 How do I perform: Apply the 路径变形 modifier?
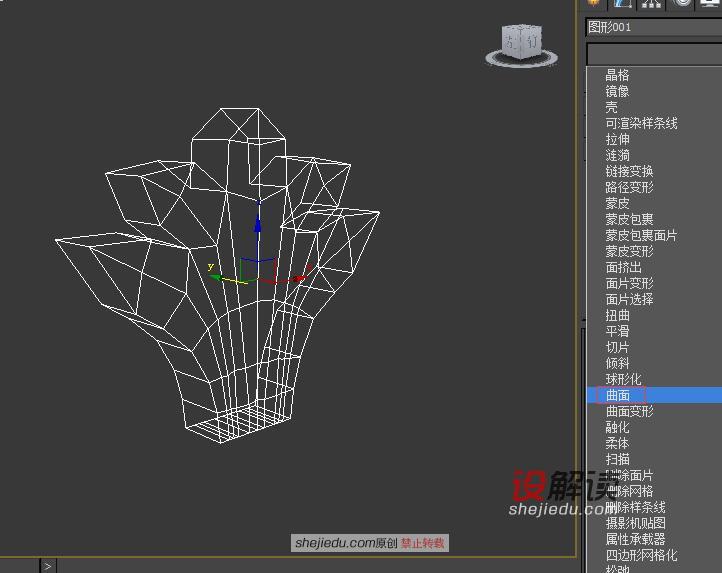tap(629, 187)
